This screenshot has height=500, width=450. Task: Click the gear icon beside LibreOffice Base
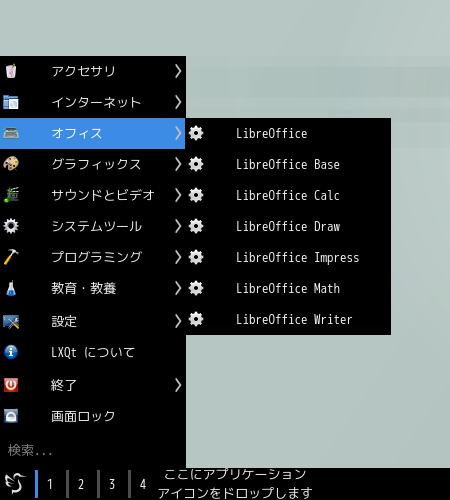coord(196,164)
